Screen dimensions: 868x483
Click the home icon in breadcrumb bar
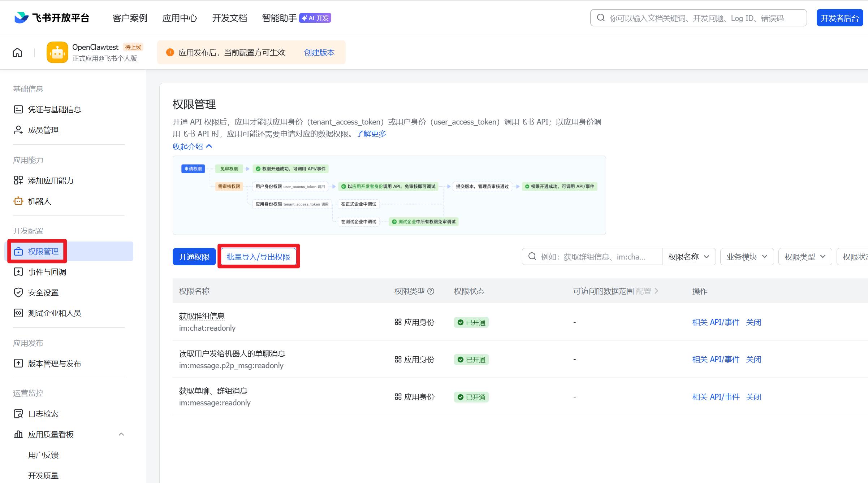point(17,53)
